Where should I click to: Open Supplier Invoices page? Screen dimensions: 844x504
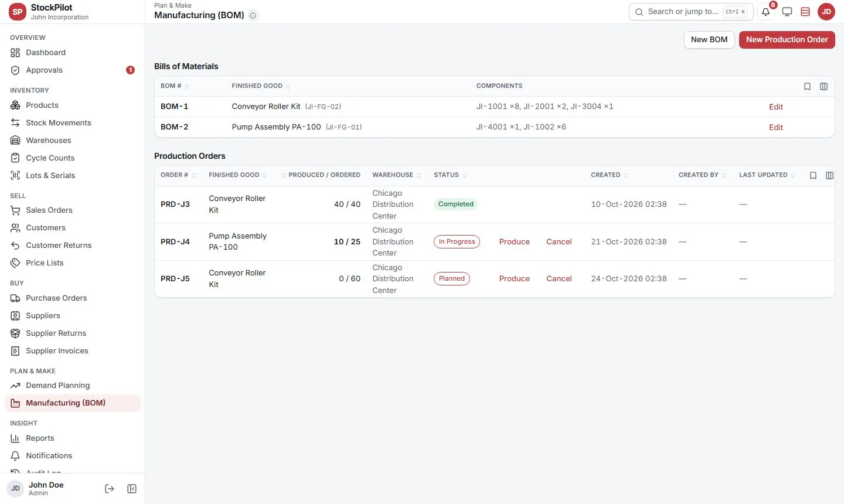73,351
